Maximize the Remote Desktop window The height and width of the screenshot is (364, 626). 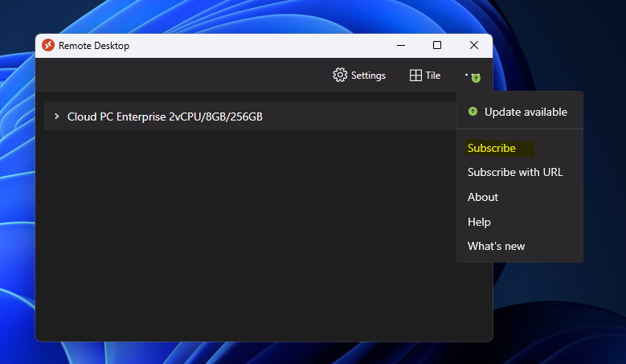437,45
